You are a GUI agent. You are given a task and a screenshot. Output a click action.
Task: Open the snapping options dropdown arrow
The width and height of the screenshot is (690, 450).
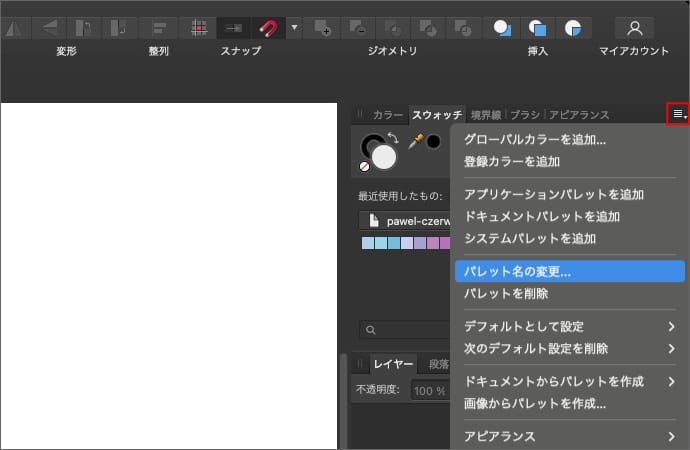pos(294,26)
